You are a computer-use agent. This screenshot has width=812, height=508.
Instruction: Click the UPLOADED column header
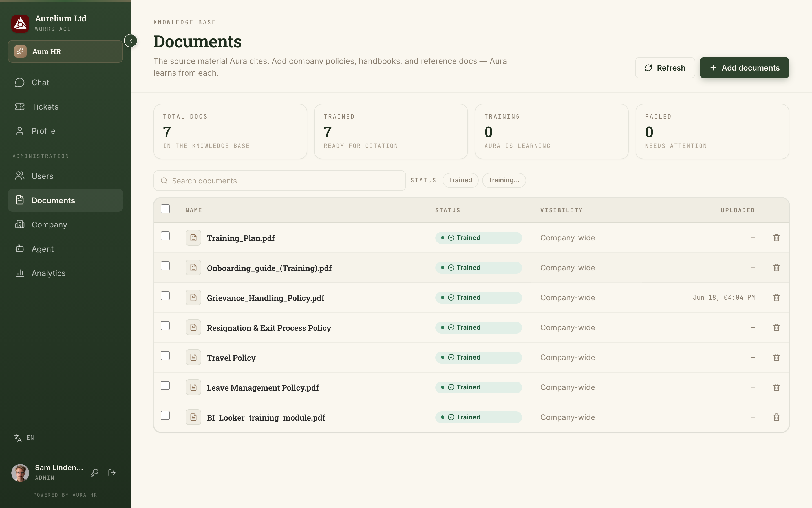[738, 210]
